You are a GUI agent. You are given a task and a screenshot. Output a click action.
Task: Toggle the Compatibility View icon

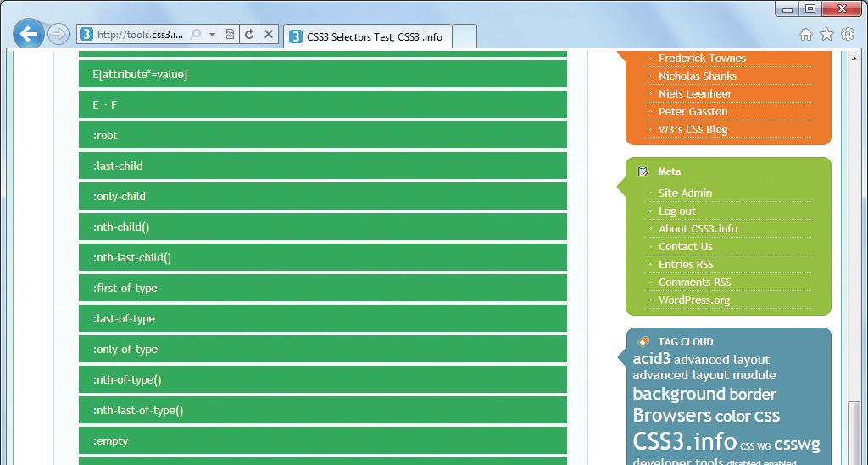click(231, 34)
